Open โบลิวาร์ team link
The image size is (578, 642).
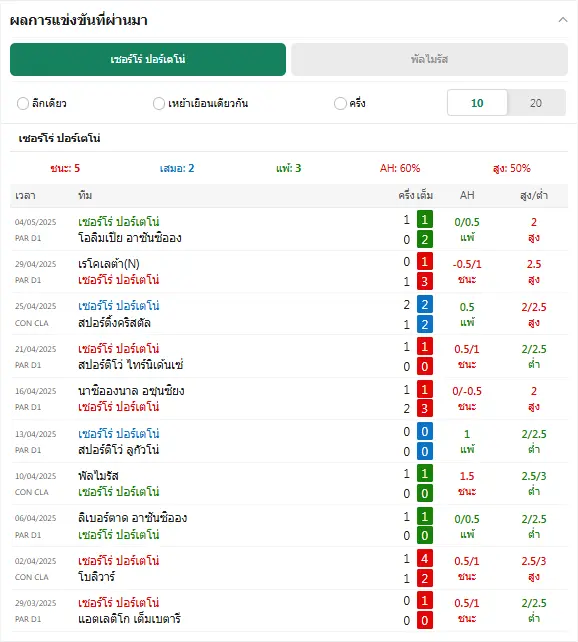click(97, 576)
